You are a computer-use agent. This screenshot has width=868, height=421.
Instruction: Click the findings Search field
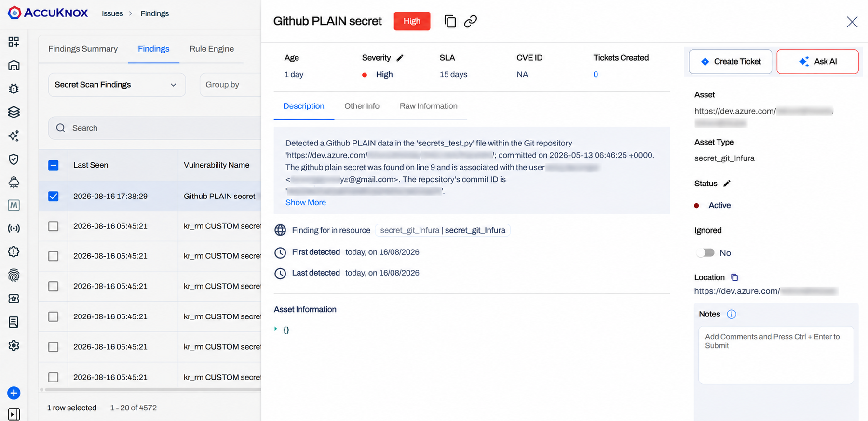click(154, 128)
